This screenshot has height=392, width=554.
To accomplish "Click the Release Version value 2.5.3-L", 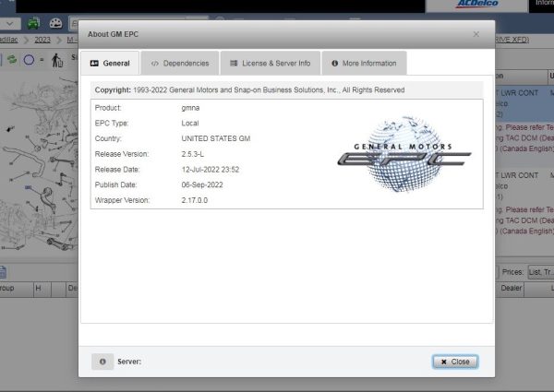I will [193, 154].
